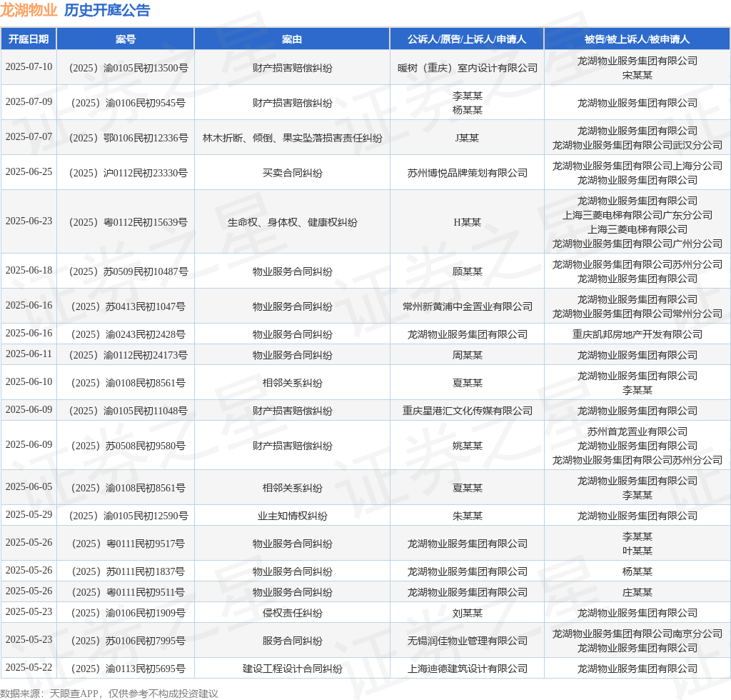Click the date 2025-06-05
The image size is (731, 700).
[x=29, y=487]
